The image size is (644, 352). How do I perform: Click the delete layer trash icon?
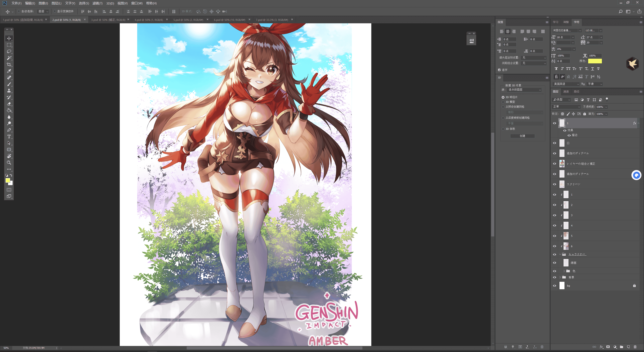point(635,347)
